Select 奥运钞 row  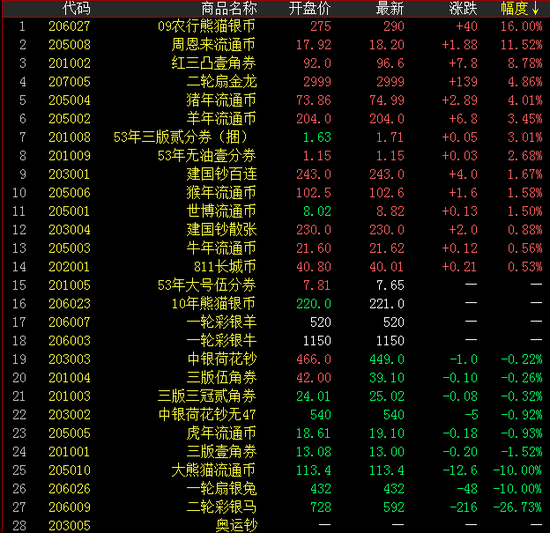click(x=275, y=526)
